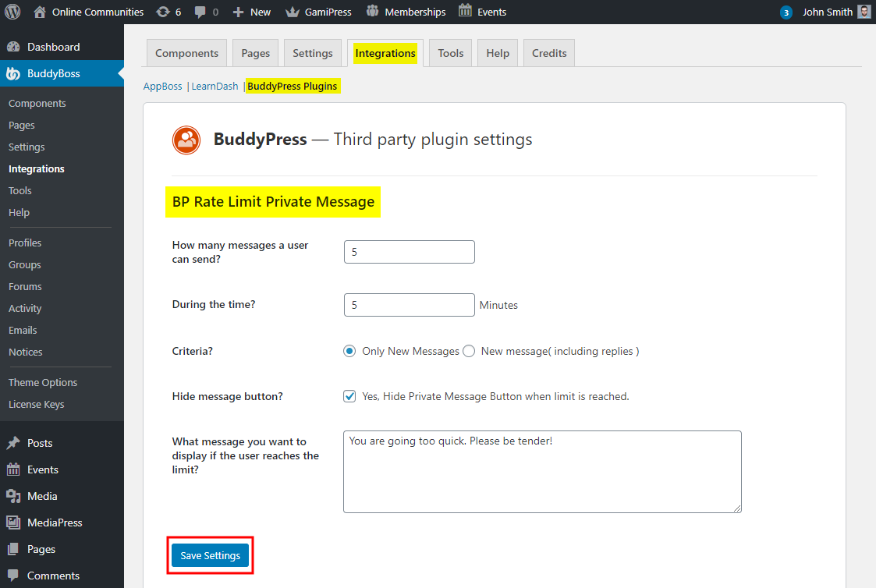The image size is (876, 588).
Task: Open the Media library sidebar item
Action: [42, 495]
